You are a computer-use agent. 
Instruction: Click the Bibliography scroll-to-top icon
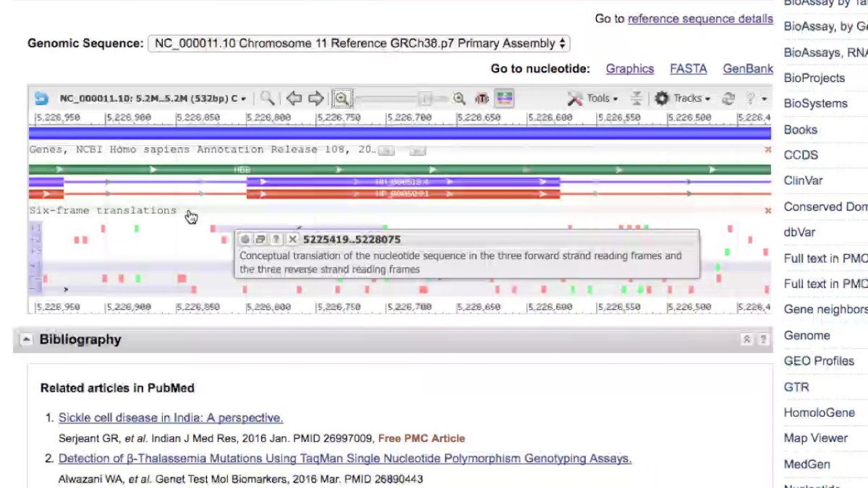747,340
